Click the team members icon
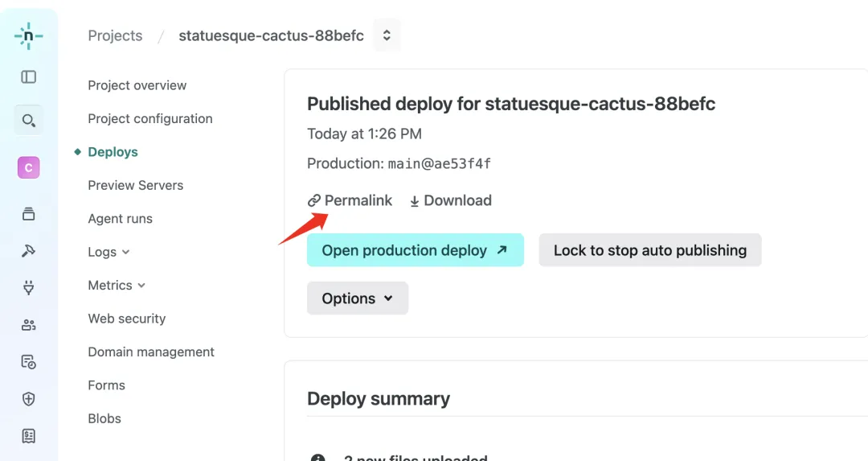The height and width of the screenshot is (461, 868). tap(29, 325)
